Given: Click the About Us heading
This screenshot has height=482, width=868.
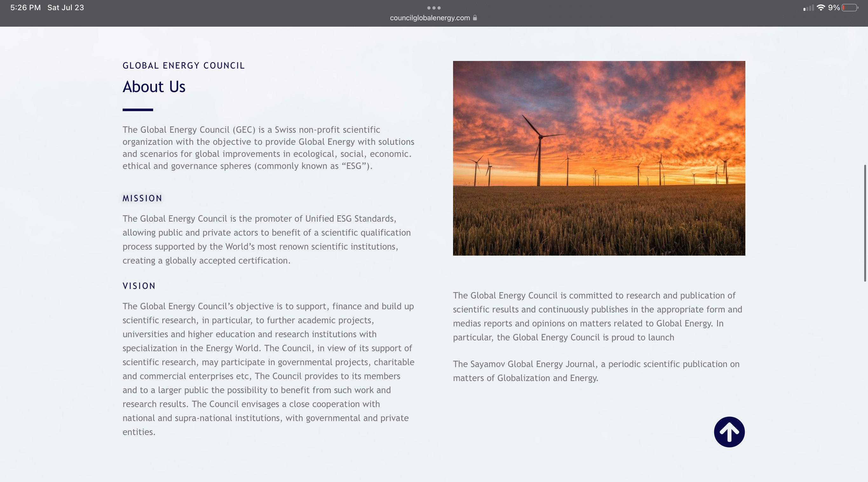Looking at the screenshot, I should pyautogui.click(x=154, y=87).
